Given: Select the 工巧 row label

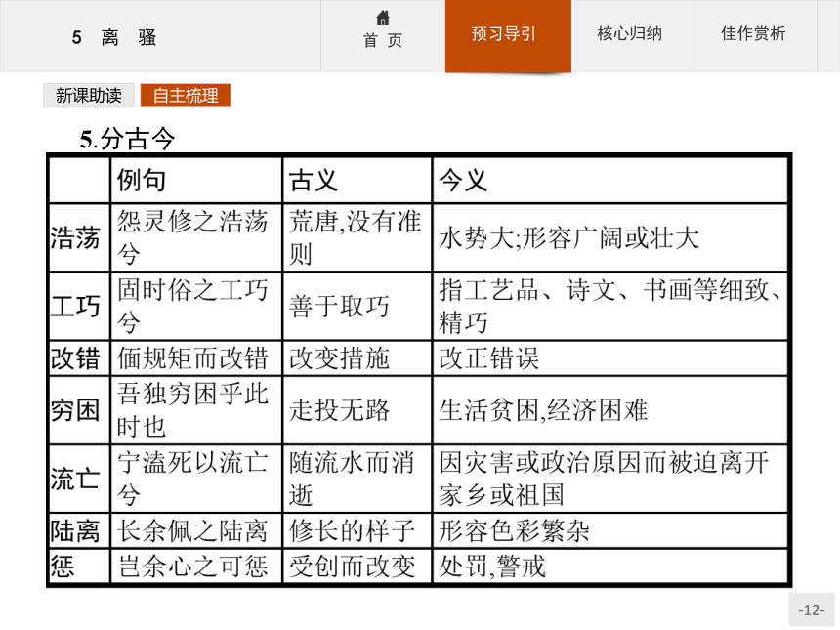Looking at the screenshot, I should (x=75, y=306).
